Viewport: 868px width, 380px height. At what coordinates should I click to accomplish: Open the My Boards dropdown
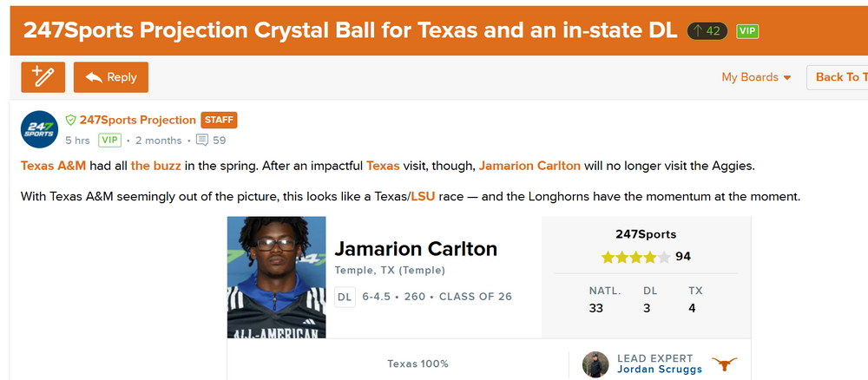(756, 77)
